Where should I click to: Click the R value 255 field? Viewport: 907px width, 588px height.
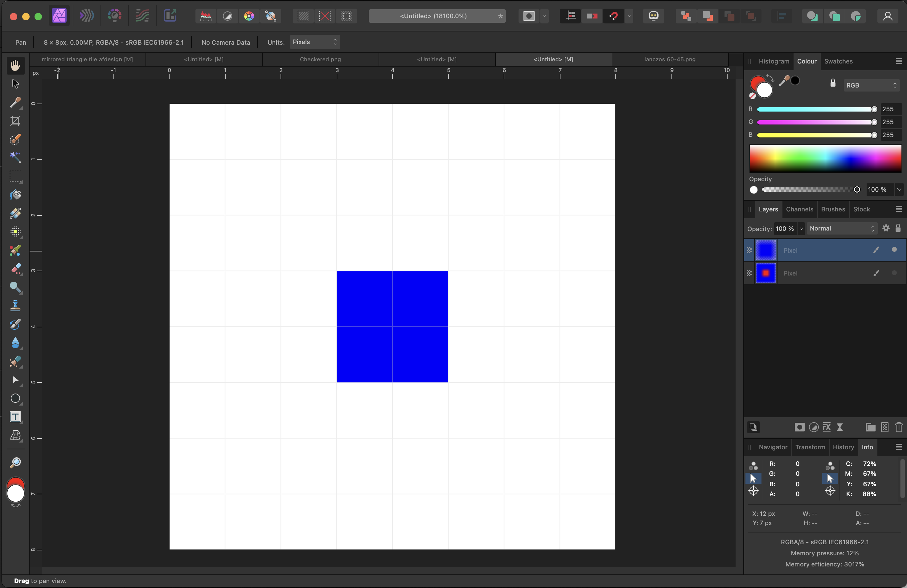[x=891, y=109]
